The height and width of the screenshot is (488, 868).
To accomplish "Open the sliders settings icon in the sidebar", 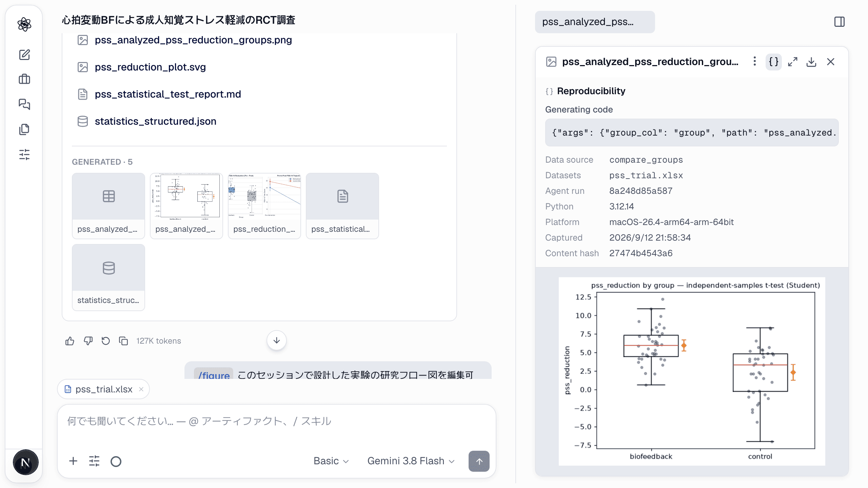I will pos(24,155).
